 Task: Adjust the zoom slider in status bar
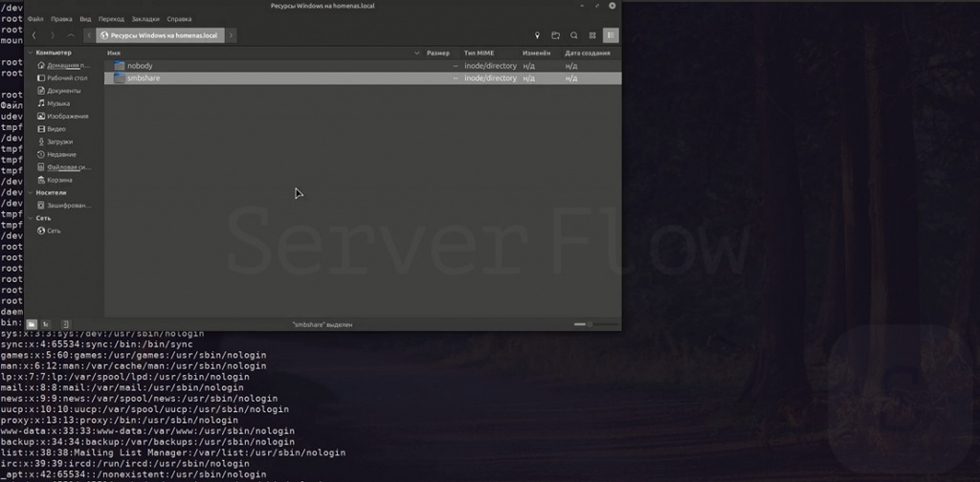(x=584, y=324)
